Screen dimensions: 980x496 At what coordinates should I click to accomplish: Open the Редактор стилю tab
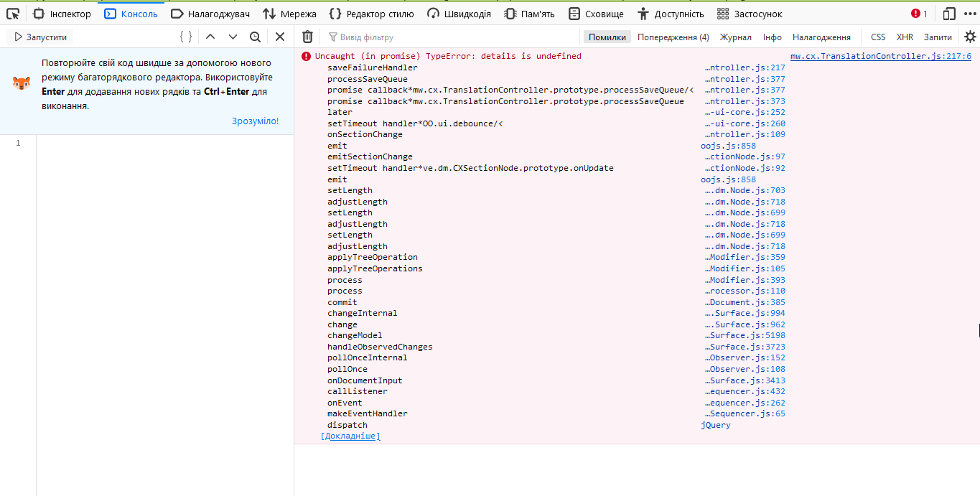[371, 14]
